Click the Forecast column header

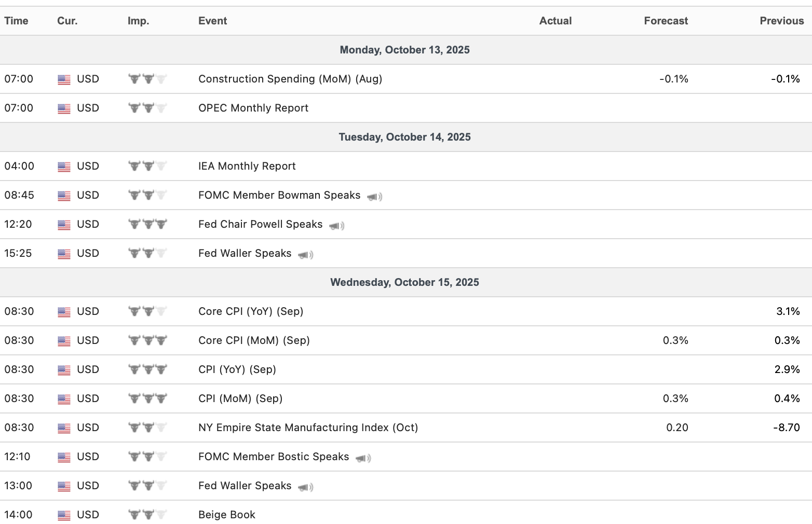pos(666,21)
